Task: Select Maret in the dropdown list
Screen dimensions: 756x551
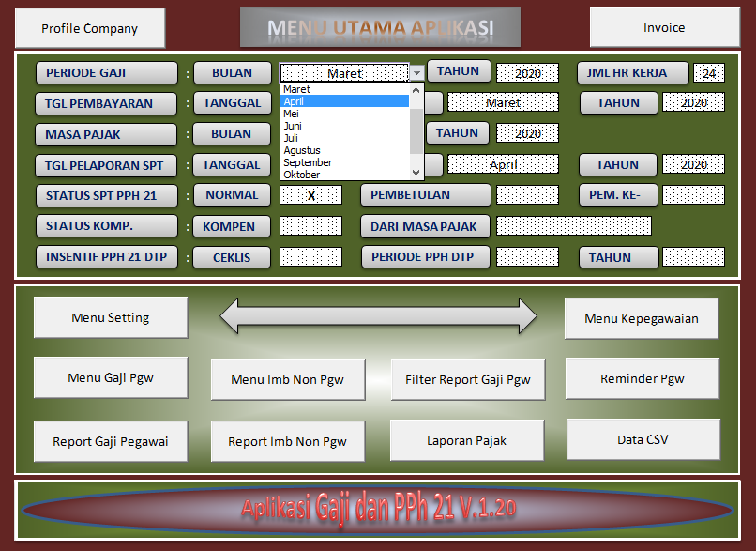Action: 344,89
